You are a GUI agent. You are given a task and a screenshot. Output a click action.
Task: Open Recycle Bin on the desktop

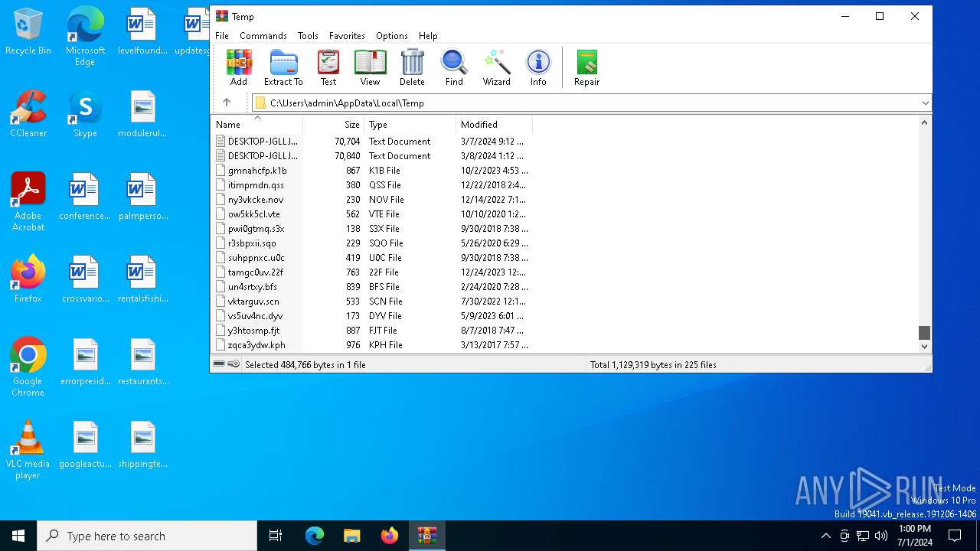point(28,32)
